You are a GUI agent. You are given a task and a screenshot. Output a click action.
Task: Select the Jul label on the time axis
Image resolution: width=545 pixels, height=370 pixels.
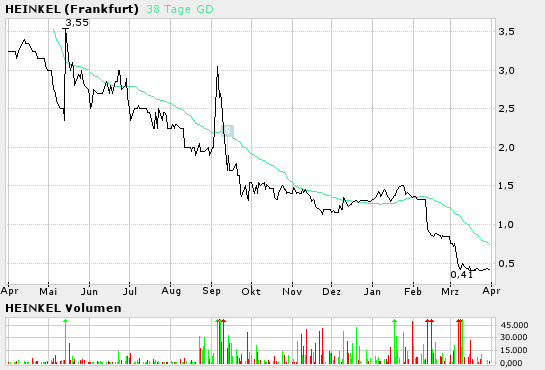point(130,291)
